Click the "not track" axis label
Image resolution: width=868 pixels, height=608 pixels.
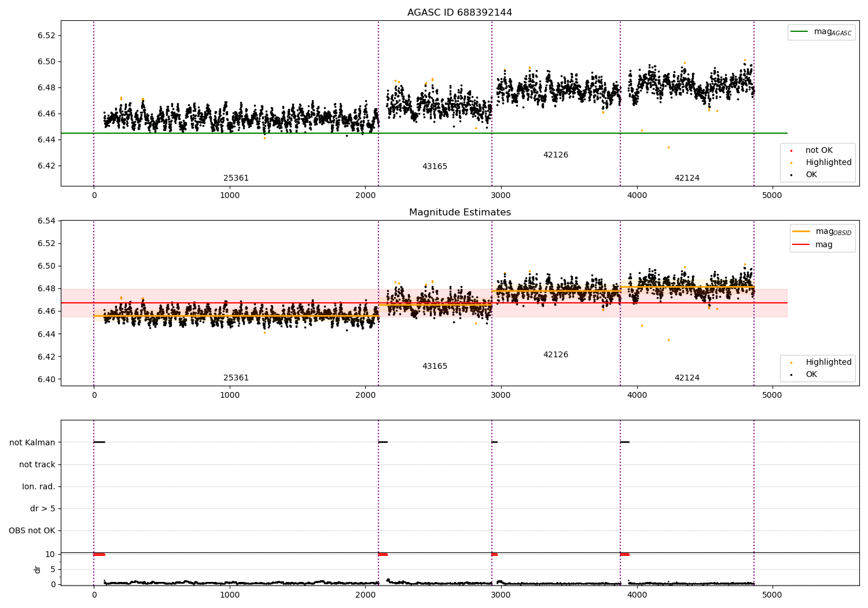point(37,464)
